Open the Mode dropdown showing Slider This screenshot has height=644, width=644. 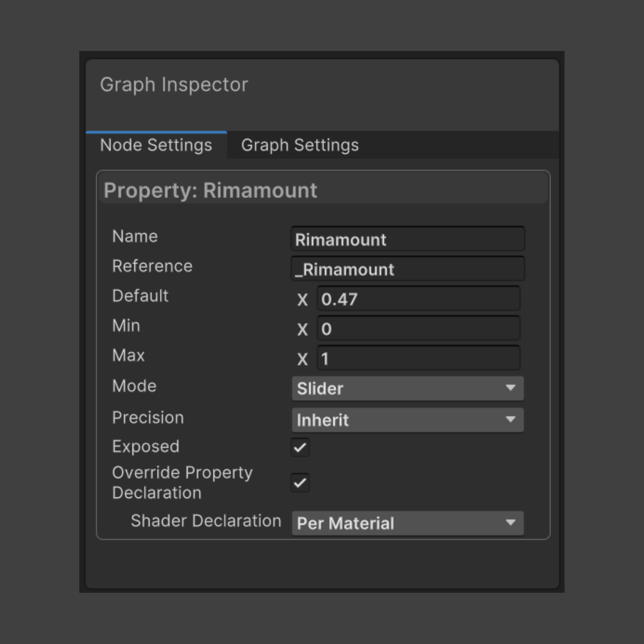point(408,388)
